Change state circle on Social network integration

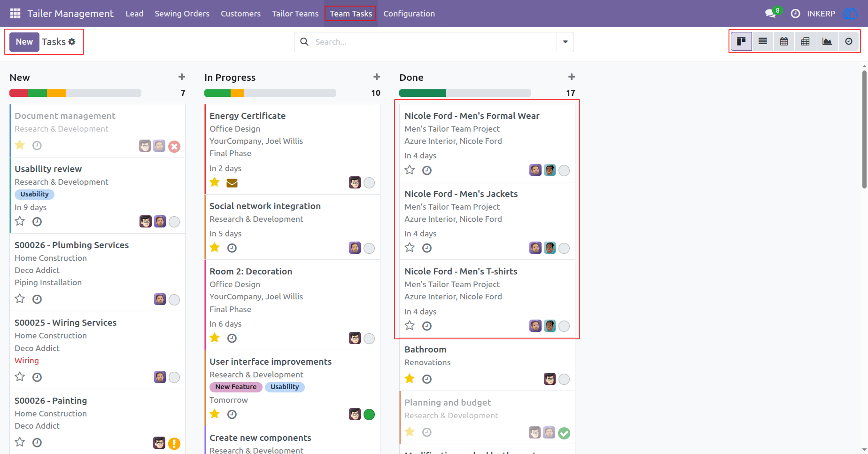[x=369, y=248]
